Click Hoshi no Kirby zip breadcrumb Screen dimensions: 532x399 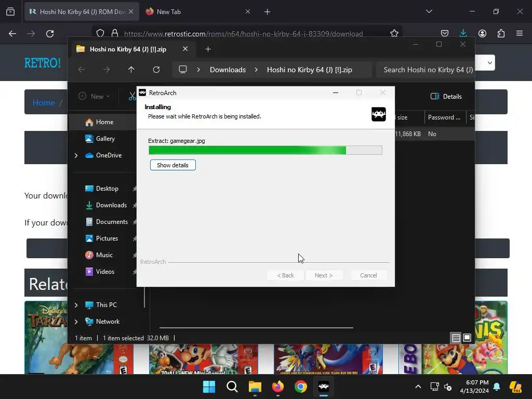tap(310, 70)
